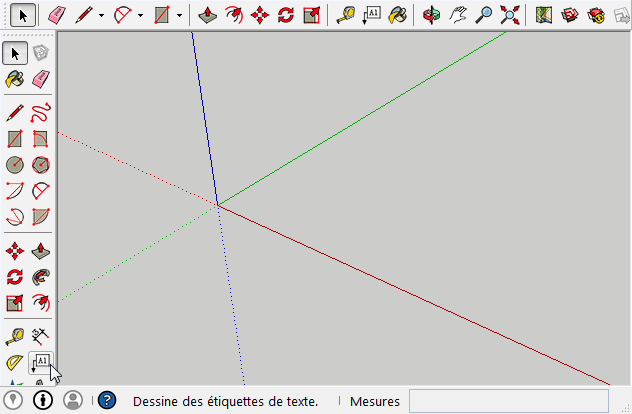Select the Freehand drawing tool
The image size is (632, 414).
coord(41,111)
